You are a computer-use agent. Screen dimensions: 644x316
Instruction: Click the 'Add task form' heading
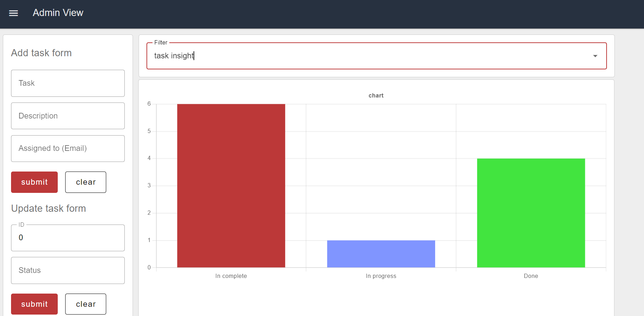tap(41, 53)
